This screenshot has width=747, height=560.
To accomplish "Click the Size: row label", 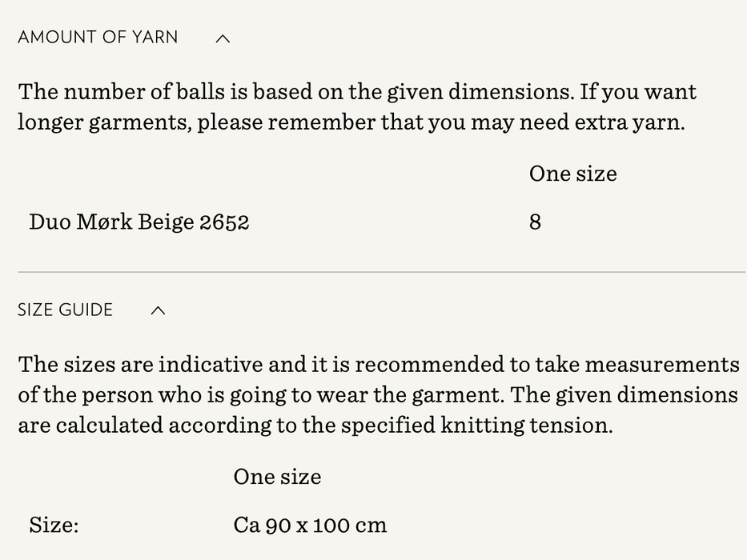I will tap(54, 526).
